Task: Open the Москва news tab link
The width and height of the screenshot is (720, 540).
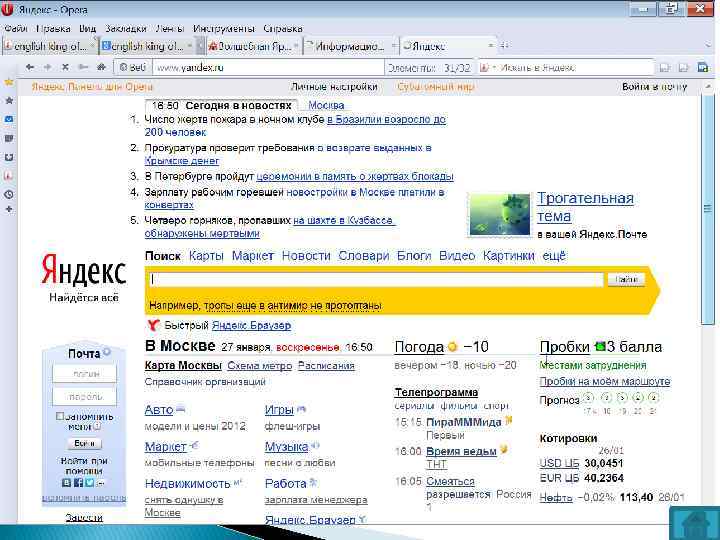Action: 326,105
